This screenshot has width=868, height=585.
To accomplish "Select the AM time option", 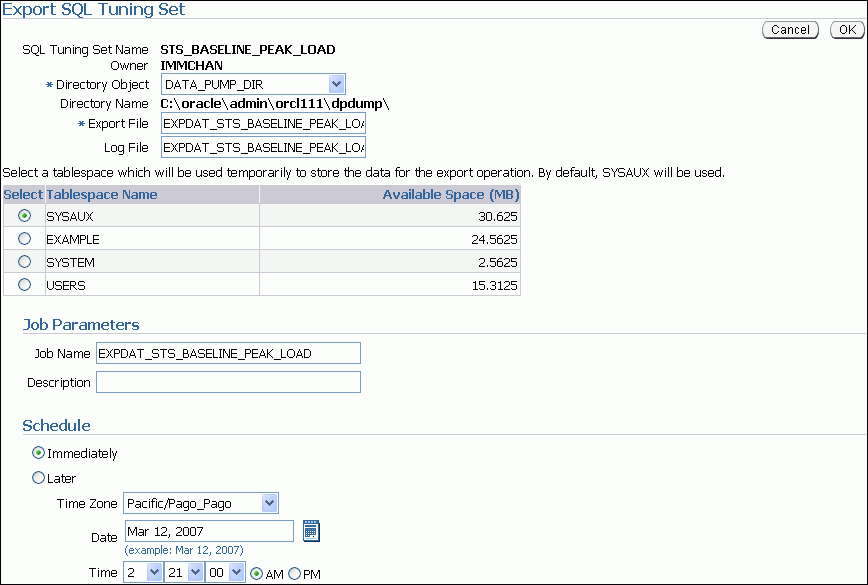I will (257, 572).
